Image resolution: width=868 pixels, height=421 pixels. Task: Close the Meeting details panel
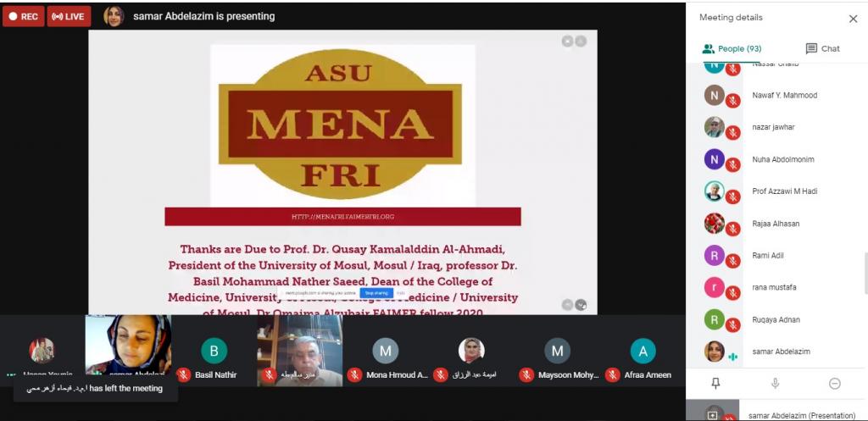tap(853, 19)
